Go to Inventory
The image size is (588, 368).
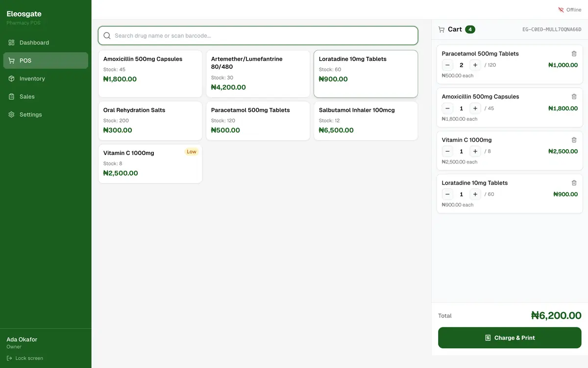46,79
